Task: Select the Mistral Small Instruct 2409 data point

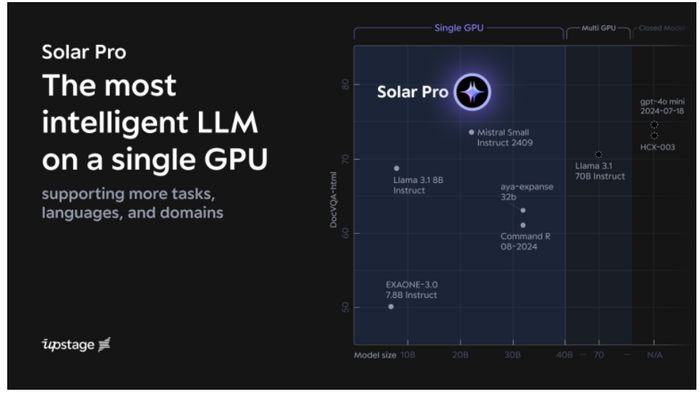Action: (x=471, y=132)
